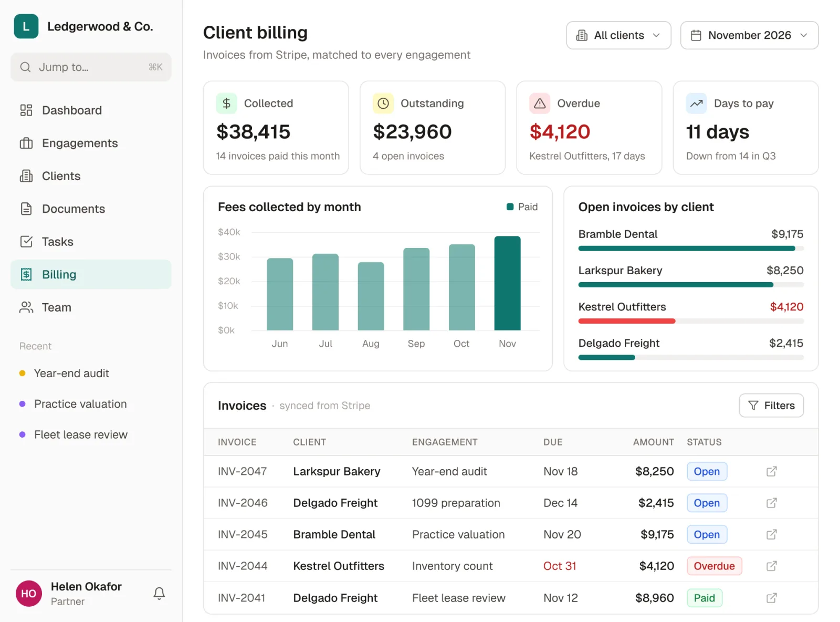Open INV-2047 external link icon
840x622 pixels.
pos(771,471)
